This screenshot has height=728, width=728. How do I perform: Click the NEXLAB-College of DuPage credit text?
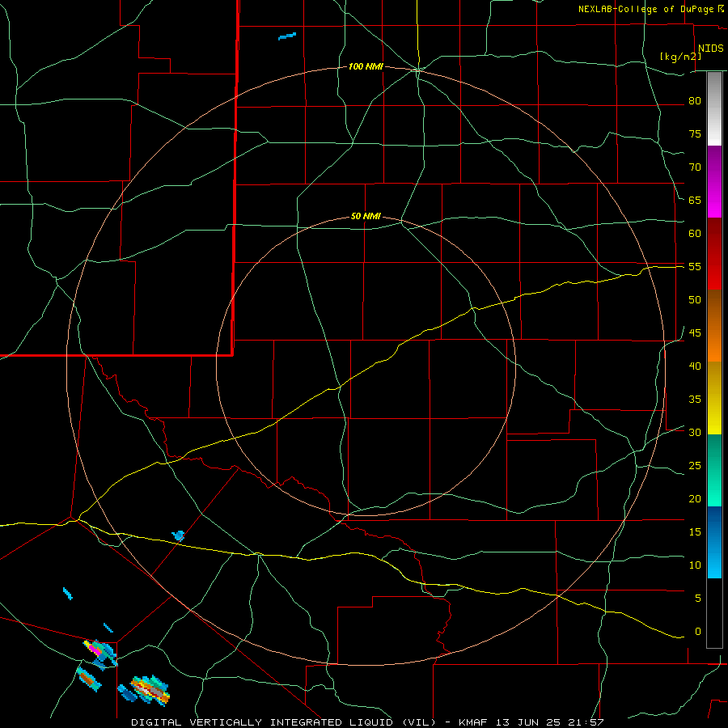645,9
